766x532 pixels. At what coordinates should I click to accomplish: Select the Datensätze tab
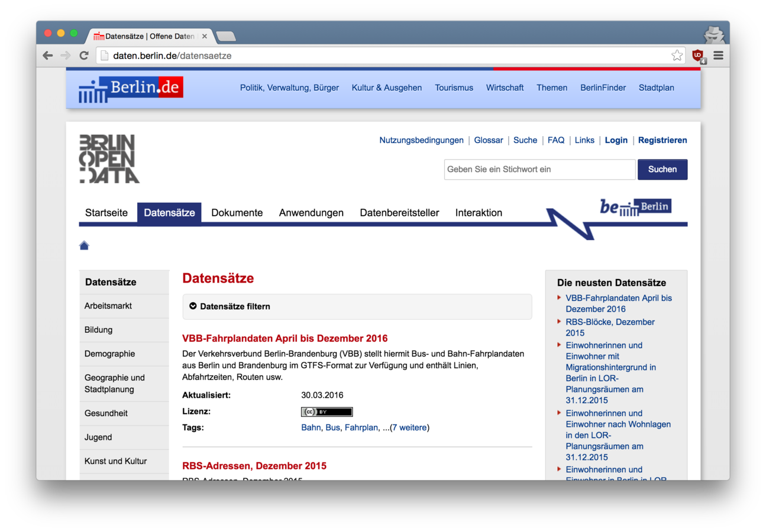pyautogui.click(x=169, y=213)
